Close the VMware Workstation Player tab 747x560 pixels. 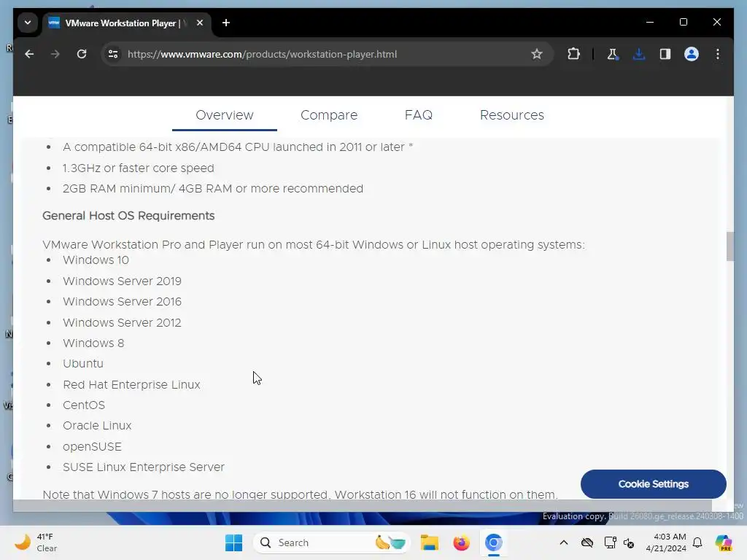tap(200, 23)
